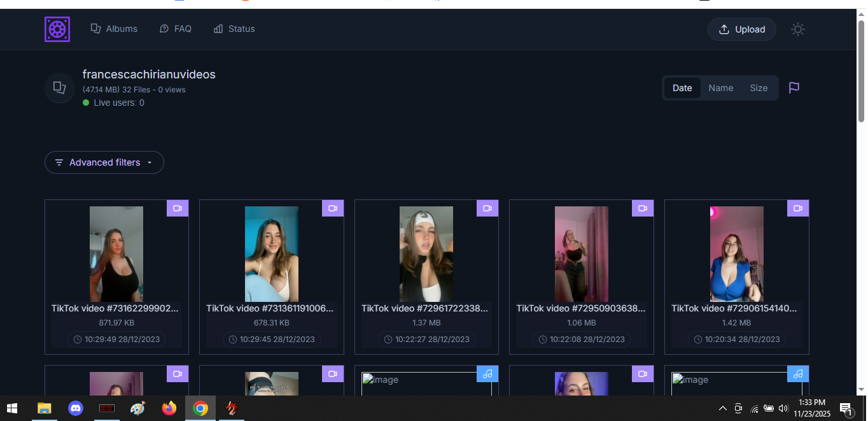868x421 pixels.
Task: Sort files by Date
Action: click(682, 88)
